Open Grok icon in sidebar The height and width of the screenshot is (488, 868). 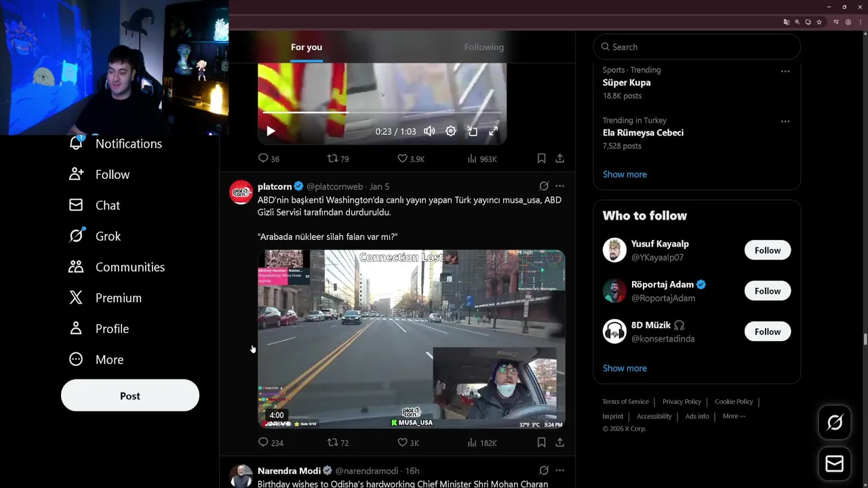(x=76, y=236)
